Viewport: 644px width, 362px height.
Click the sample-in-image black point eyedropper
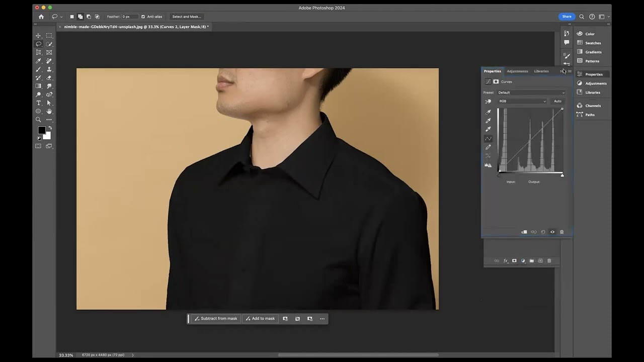(488, 112)
